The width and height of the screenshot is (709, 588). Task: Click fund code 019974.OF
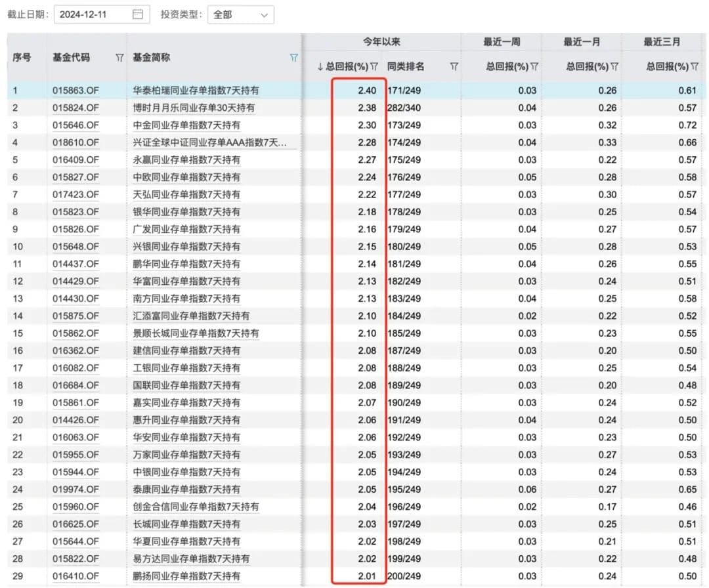[75, 490]
